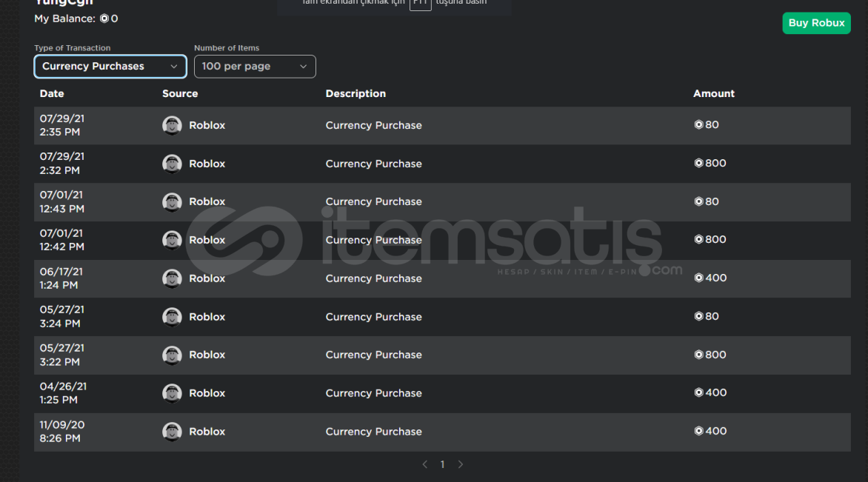Select the date 07/01/21 12:42 PM
The height and width of the screenshot is (482, 868).
pos(62,240)
